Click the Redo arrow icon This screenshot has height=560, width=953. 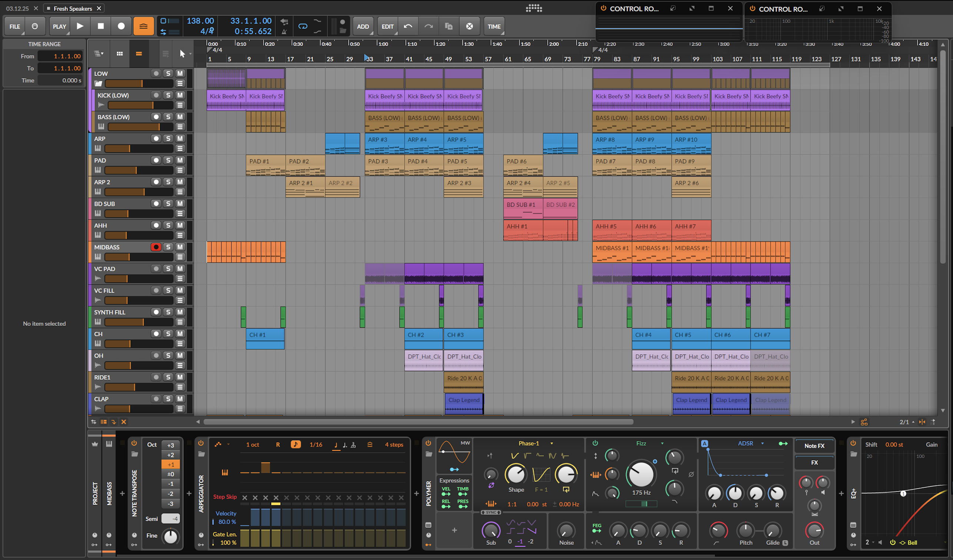428,26
